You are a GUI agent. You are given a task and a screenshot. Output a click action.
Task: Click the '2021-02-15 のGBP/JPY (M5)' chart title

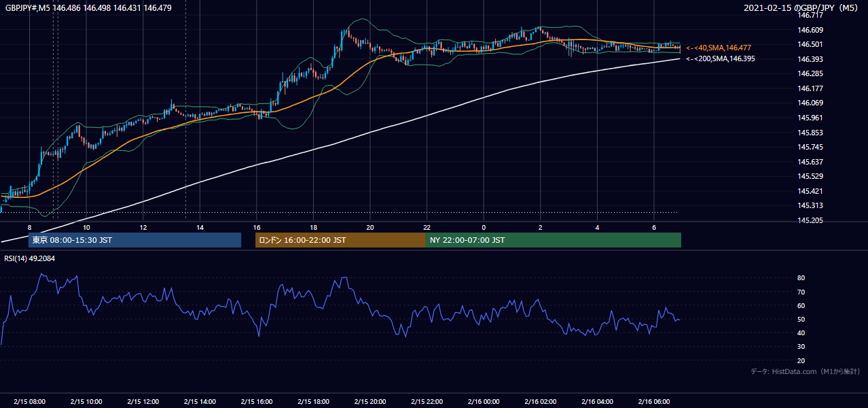(802, 8)
